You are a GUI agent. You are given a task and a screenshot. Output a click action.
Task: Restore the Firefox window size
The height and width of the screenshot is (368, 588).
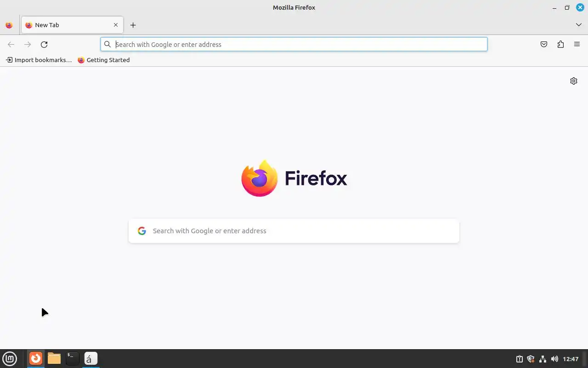[567, 7]
